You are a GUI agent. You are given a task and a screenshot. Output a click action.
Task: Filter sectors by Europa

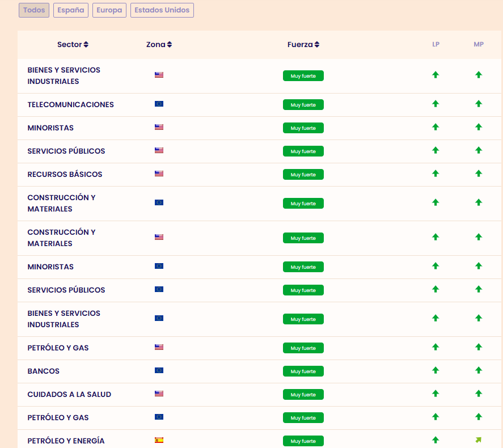click(x=109, y=10)
